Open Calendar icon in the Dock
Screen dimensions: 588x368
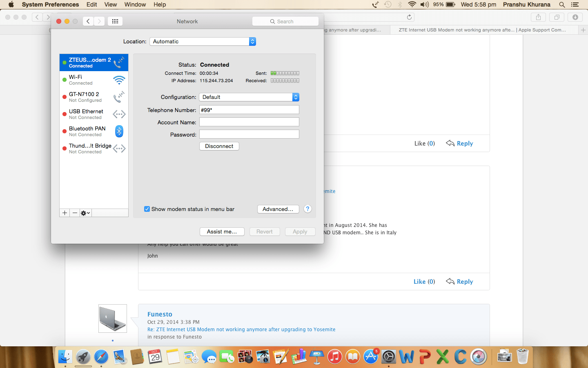pos(155,357)
